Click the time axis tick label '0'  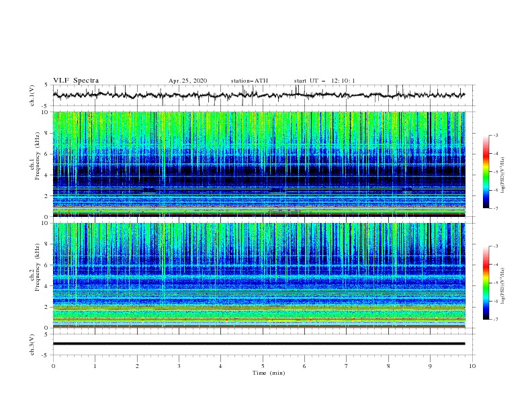[x=53, y=366]
